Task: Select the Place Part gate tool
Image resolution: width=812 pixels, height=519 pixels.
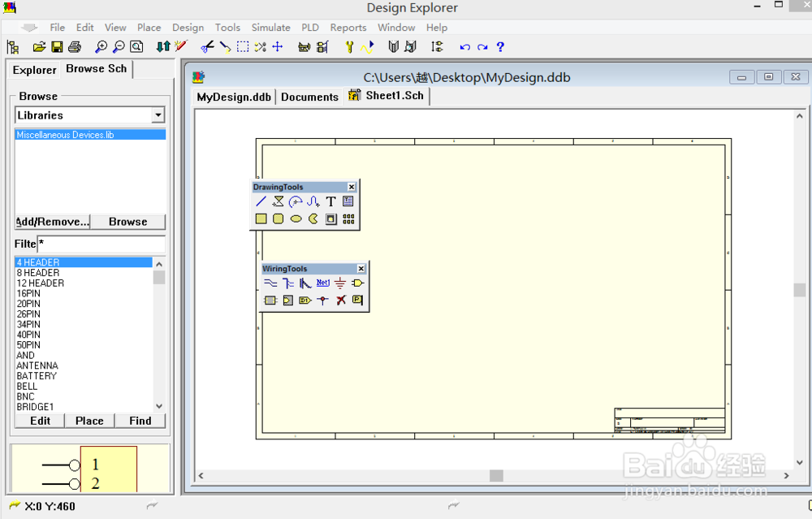Action: [x=357, y=283]
